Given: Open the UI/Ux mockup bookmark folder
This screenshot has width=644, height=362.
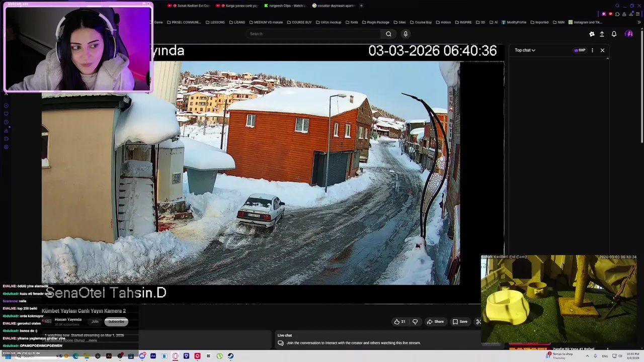Looking at the screenshot, I should 328,22.
